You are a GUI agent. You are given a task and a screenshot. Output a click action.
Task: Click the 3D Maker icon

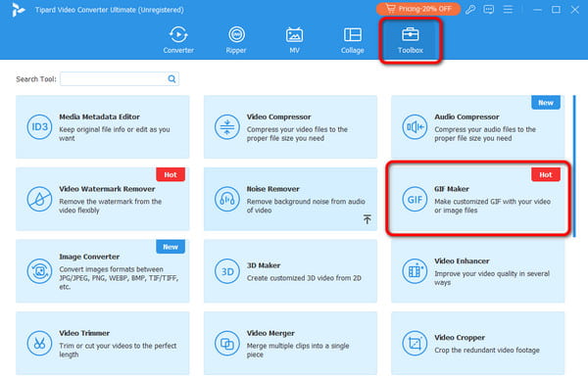tap(227, 271)
